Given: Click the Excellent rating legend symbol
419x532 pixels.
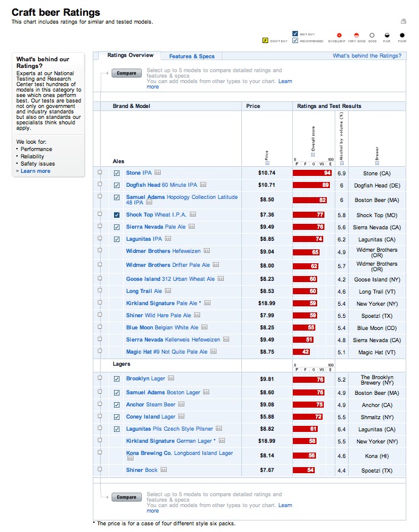Looking at the screenshot, I should click(x=339, y=35).
